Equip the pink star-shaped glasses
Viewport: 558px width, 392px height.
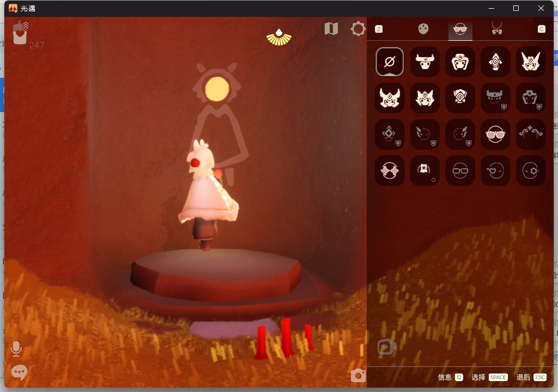[x=390, y=170]
